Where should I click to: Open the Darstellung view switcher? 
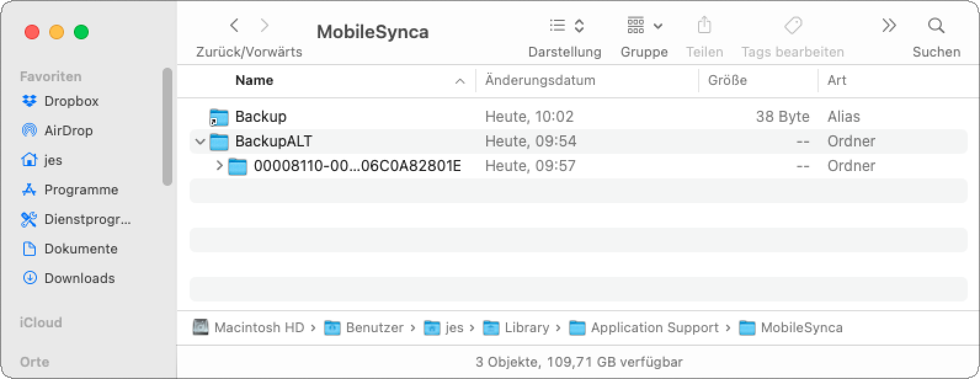point(566,25)
